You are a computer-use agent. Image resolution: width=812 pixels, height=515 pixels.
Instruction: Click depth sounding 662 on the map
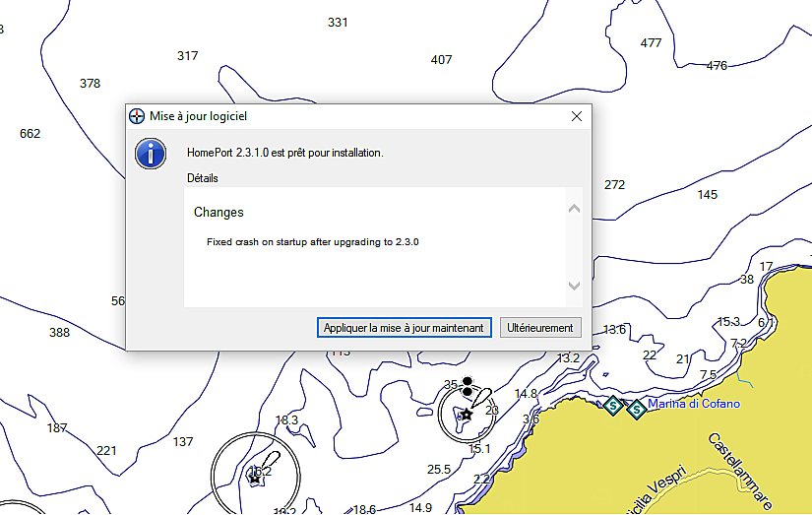coord(31,134)
